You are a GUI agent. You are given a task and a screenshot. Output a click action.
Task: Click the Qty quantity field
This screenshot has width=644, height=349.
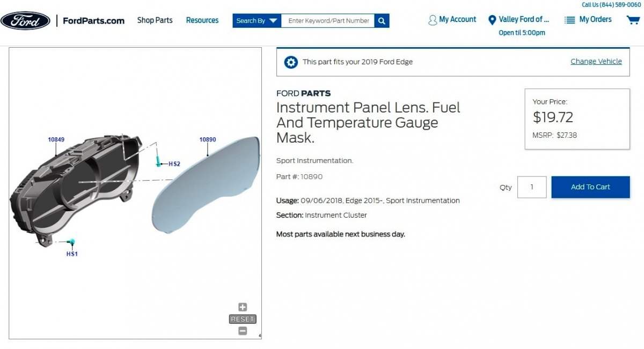532,187
